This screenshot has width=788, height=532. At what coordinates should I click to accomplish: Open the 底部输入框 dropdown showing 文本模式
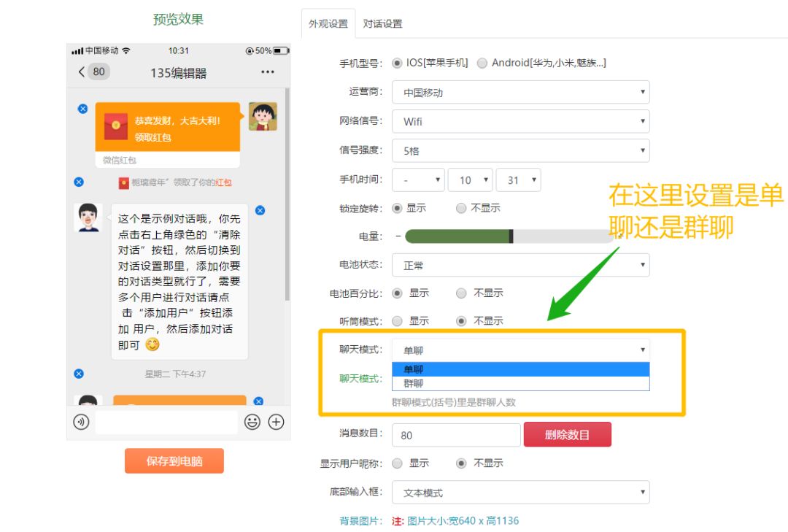521,493
